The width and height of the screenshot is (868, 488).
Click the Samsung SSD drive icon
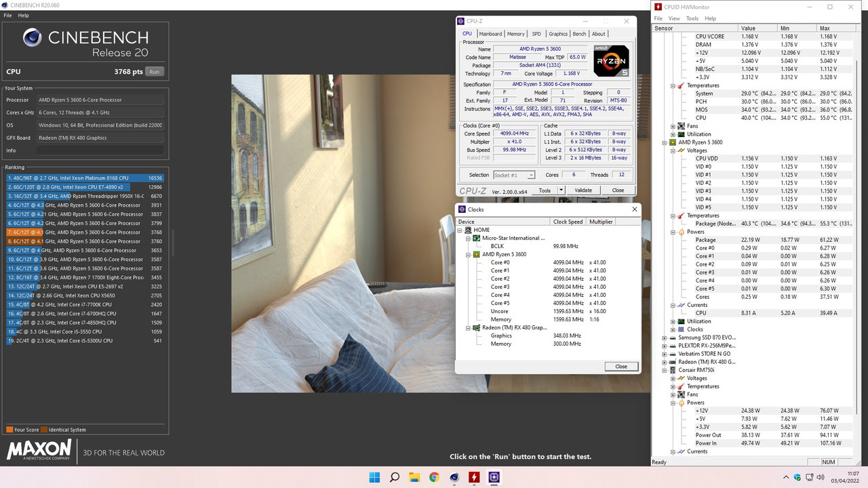[673, 338]
